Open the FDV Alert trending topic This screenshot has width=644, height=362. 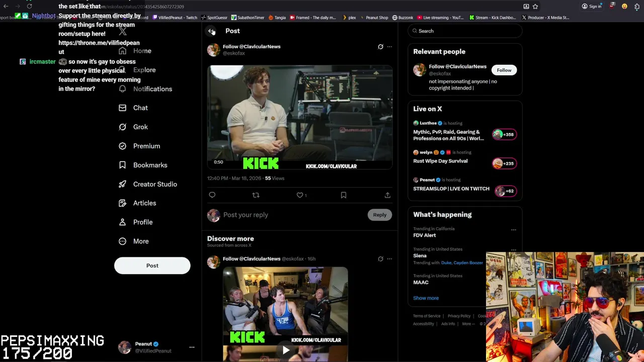(x=425, y=235)
